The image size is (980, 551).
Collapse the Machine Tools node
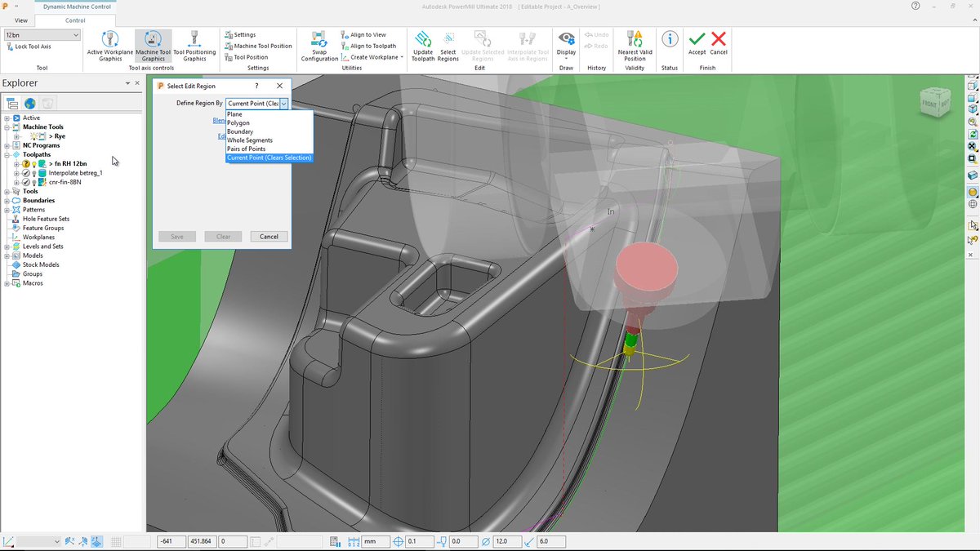point(7,127)
